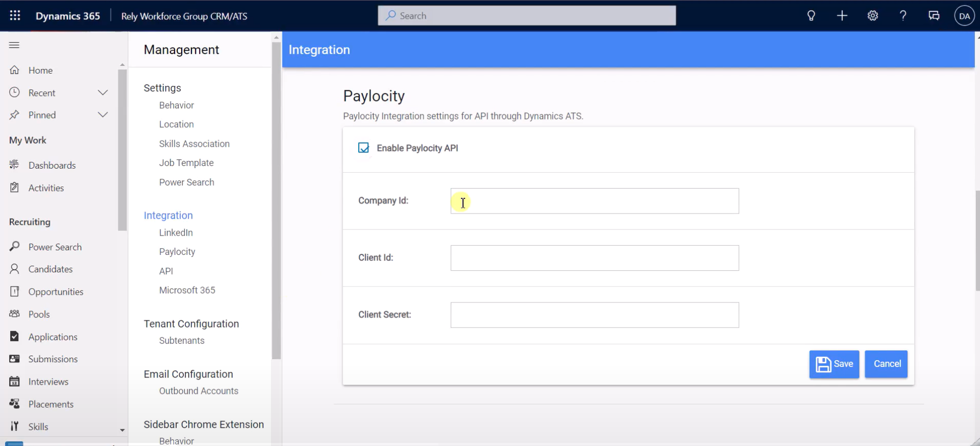Screen dimensions: 980x446
Task: Click the Submissions icon
Action: click(14, 359)
